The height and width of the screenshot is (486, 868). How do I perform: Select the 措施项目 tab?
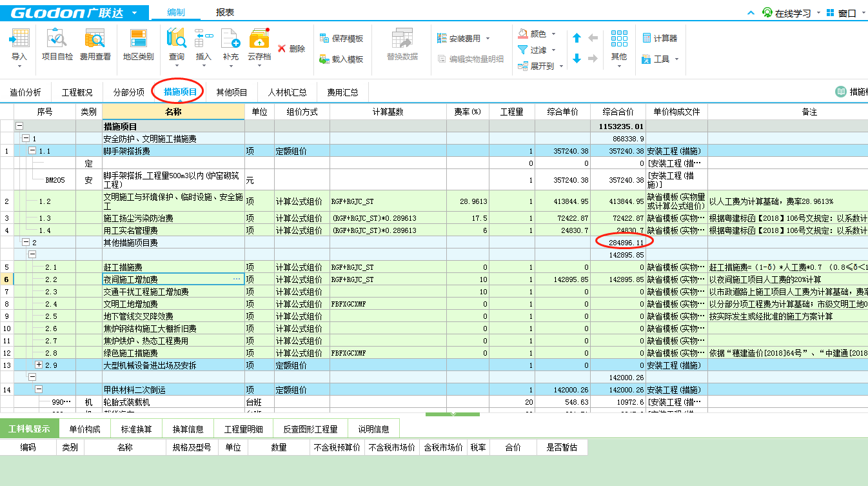pyautogui.click(x=180, y=92)
